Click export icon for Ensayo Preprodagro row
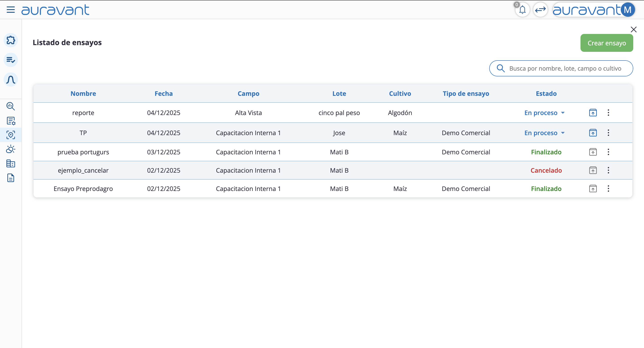Viewport: 644px width, 348px height. click(x=593, y=189)
